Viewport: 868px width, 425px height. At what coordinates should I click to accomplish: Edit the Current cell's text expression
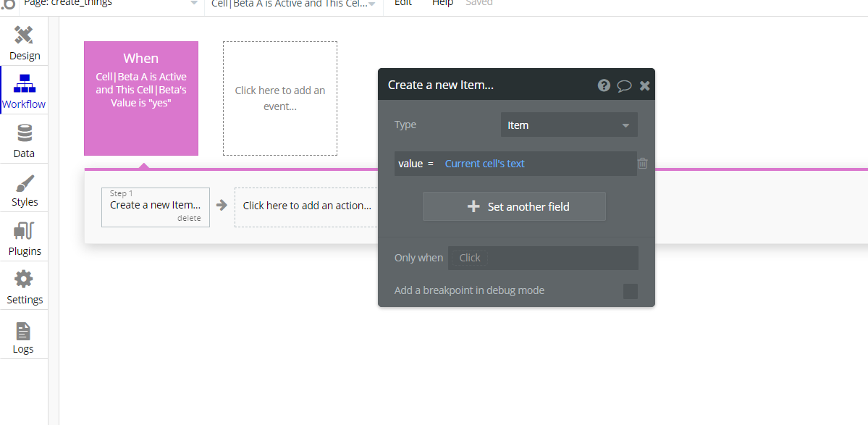tap(484, 164)
